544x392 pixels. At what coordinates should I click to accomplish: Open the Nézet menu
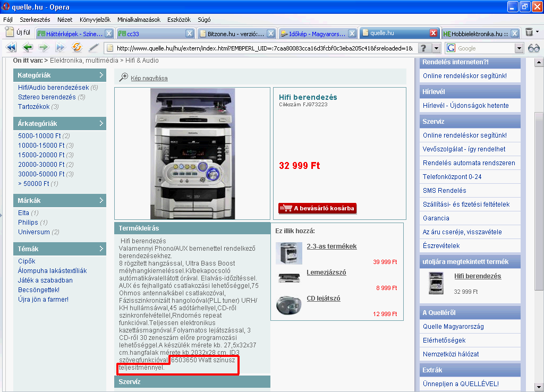(65, 20)
